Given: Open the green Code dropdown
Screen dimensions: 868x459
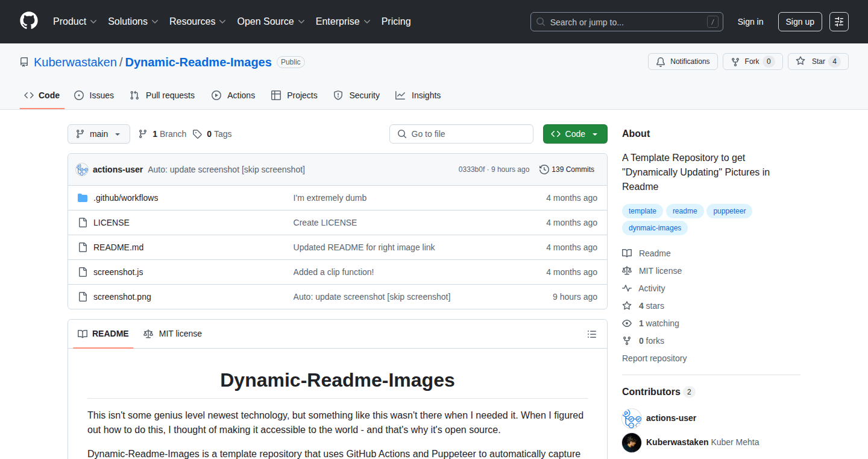Looking at the screenshot, I should coord(575,134).
